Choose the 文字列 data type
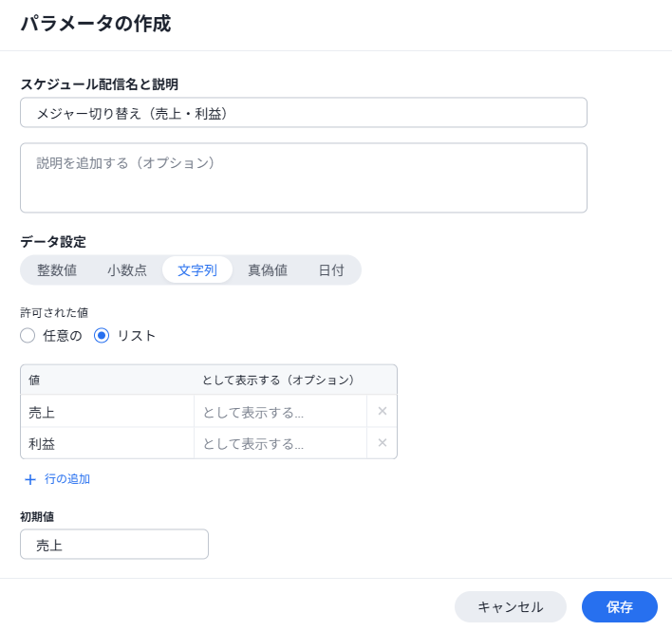Image resolution: width=672 pixels, height=631 pixels. (x=197, y=270)
